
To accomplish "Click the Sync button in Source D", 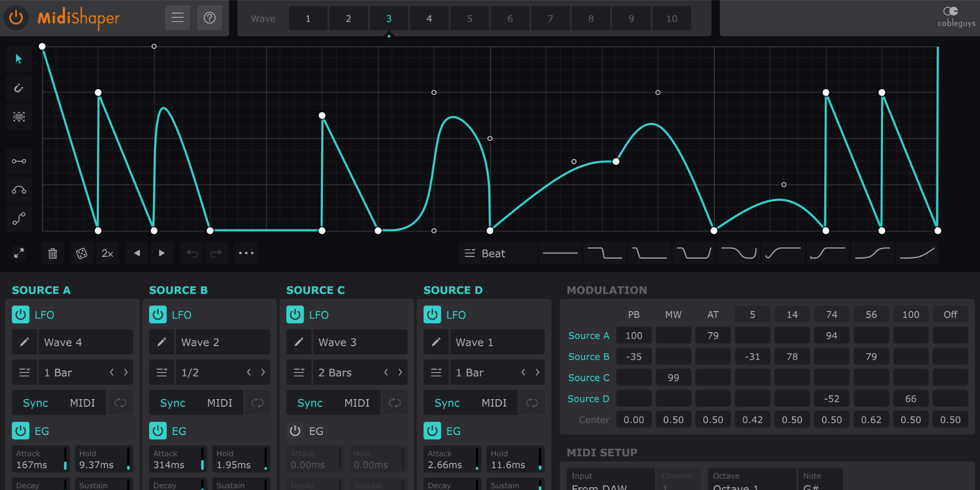I will tap(446, 402).
